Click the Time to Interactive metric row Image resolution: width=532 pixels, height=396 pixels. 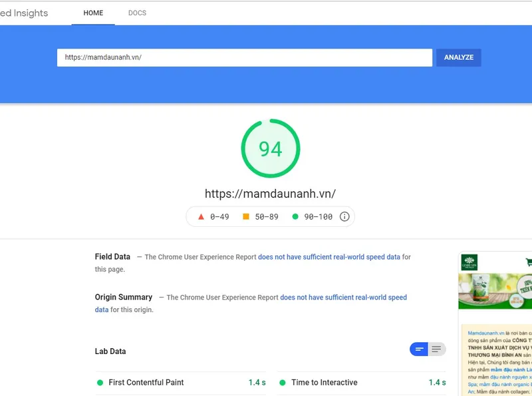pos(361,383)
